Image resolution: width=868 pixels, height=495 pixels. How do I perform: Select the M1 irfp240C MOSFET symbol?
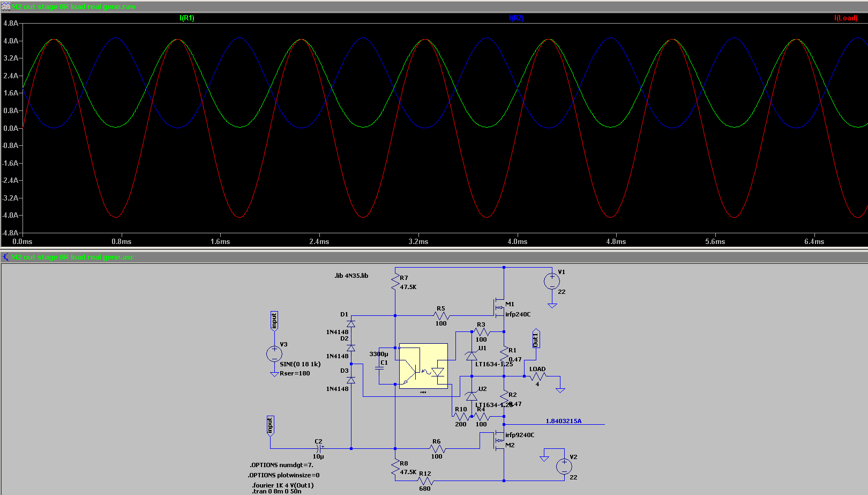click(499, 307)
